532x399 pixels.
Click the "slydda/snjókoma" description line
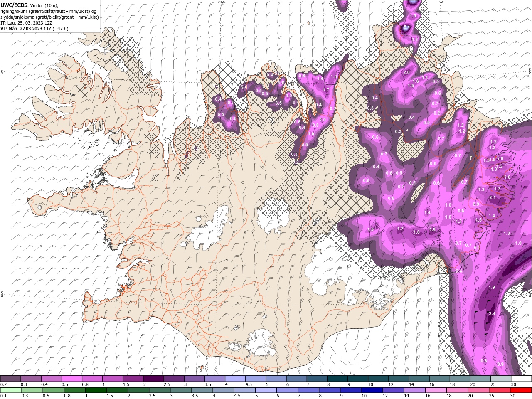click(x=49, y=17)
